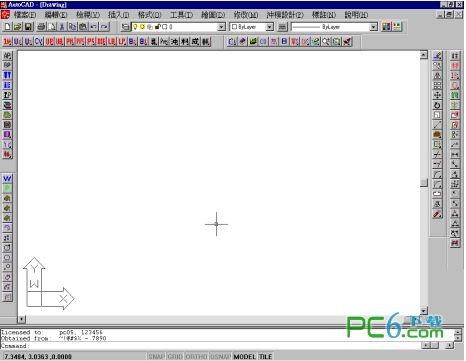Open the 插入(I) menu

[x=119, y=15]
